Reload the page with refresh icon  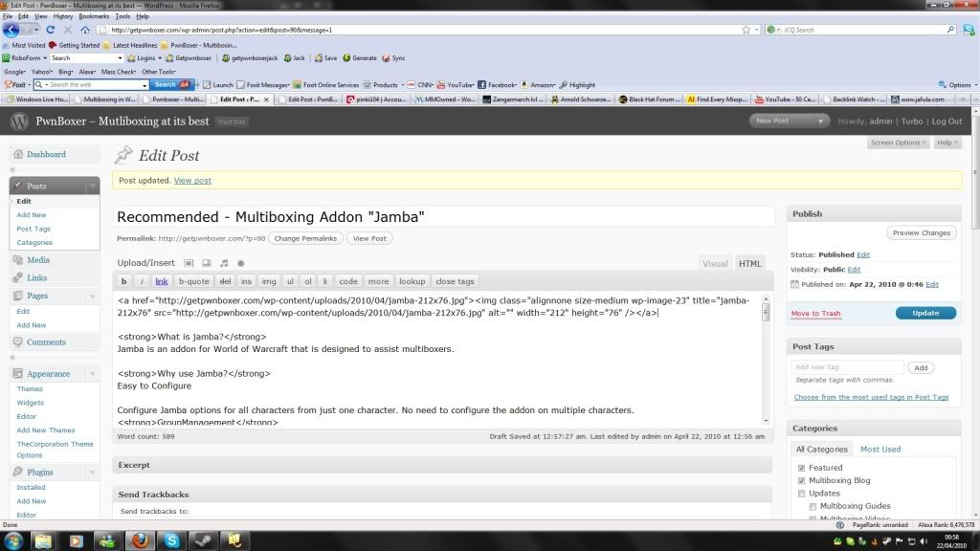click(x=51, y=30)
